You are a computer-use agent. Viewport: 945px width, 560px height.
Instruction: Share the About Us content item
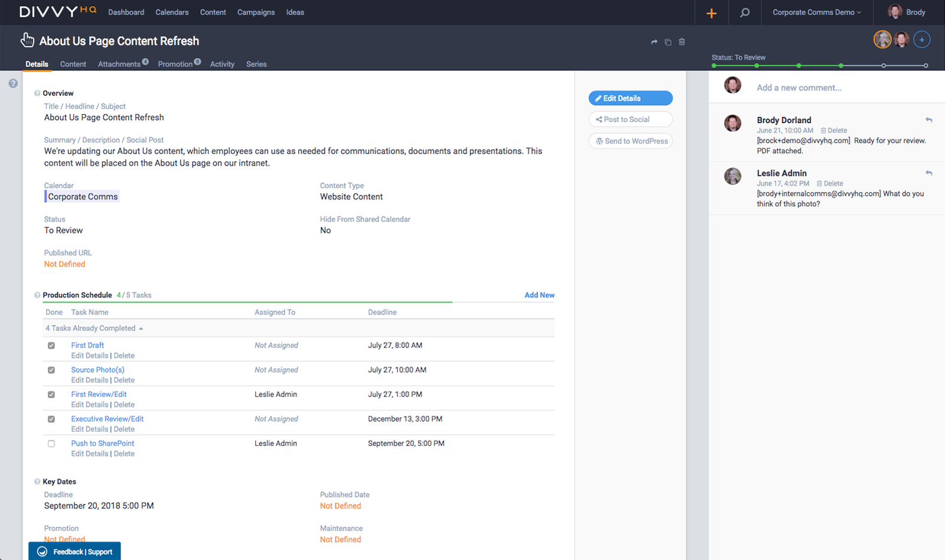click(x=654, y=41)
